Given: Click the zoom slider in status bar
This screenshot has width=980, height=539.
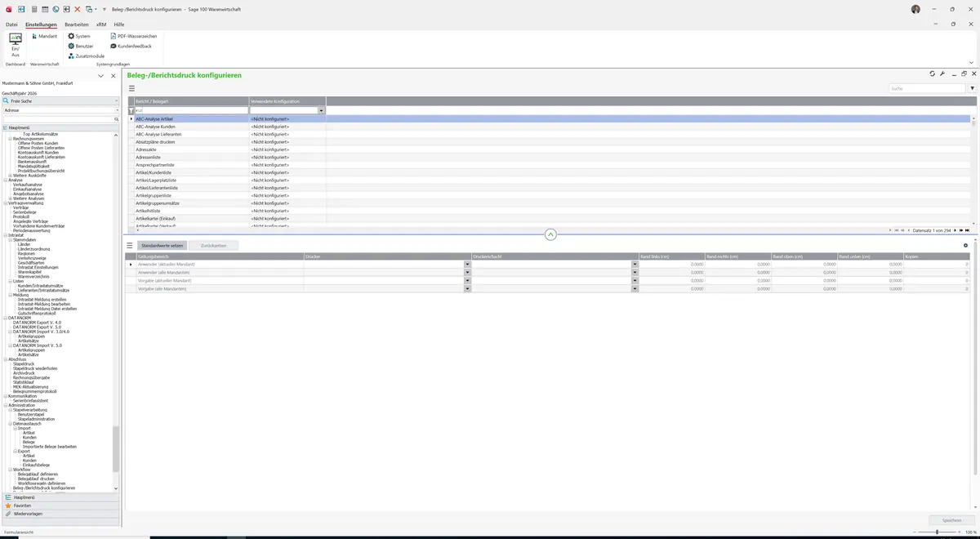Looking at the screenshot, I should [x=937, y=532].
